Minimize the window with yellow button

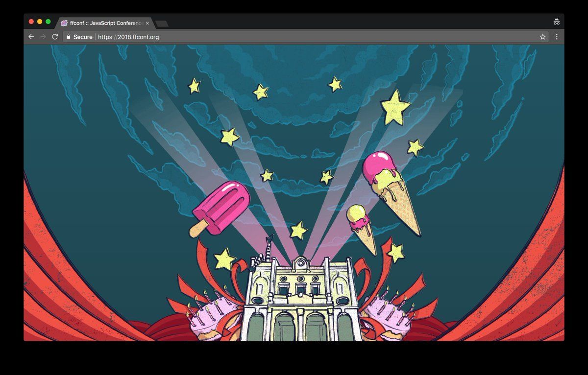pyautogui.click(x=40, y=22)
